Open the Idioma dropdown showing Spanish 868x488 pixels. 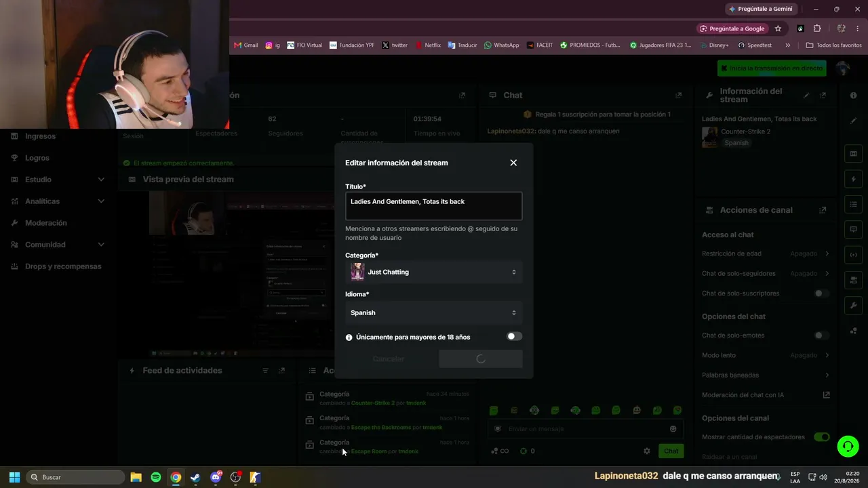tap(434, 312)
